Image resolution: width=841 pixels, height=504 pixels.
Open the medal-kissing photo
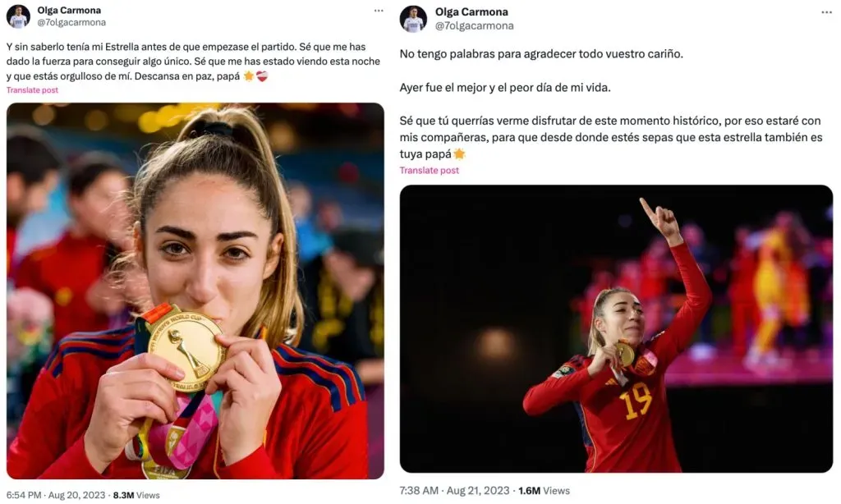pyautogui.click(x=195, y=291)
